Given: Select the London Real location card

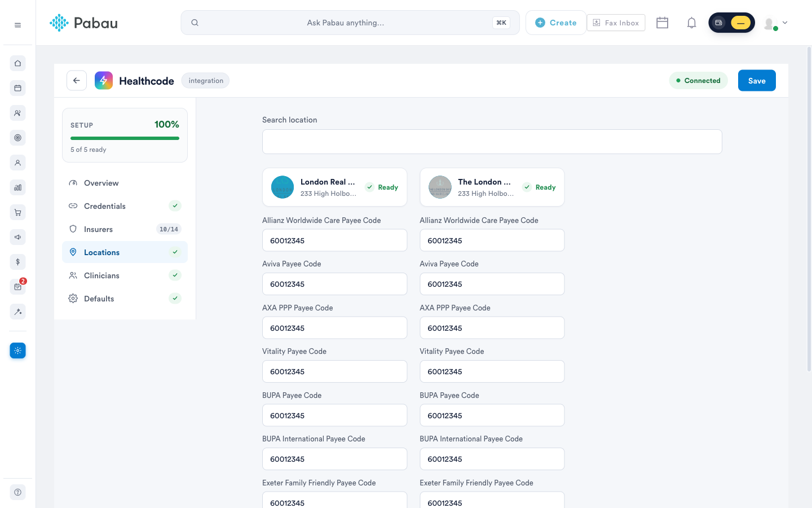Looking at the screenshot, I should pyautogui.click(x=335, y=187).
